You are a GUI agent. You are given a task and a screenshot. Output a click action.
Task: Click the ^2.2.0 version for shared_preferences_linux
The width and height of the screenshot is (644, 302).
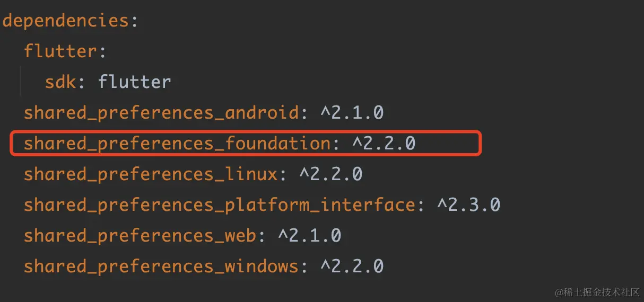coord(330,174)
